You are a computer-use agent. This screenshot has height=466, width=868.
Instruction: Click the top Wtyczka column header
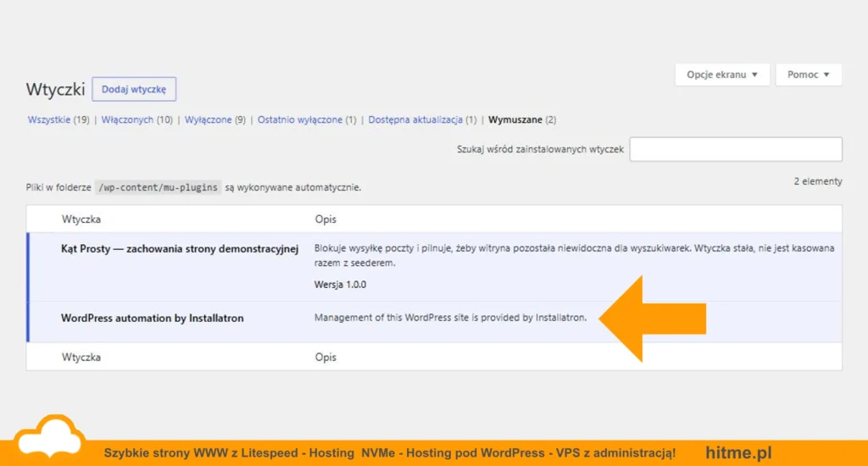point(81,219)
